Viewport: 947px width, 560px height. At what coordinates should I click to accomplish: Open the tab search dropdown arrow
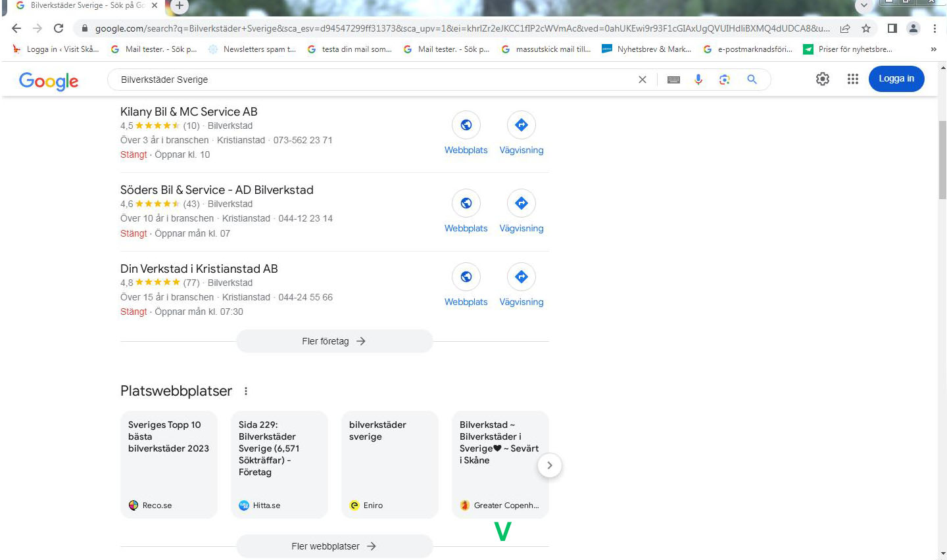(x=864, y=6)
